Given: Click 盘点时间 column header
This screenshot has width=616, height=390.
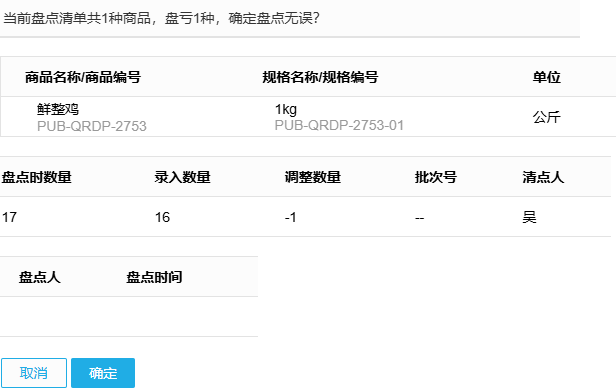Looking at the screenshot, I should click(154, 277).
